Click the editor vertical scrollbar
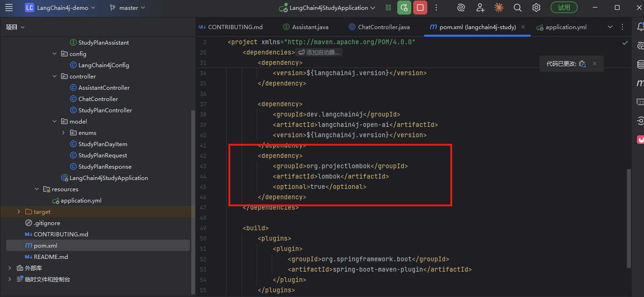 pyautogui.click(x=629, y=218)
